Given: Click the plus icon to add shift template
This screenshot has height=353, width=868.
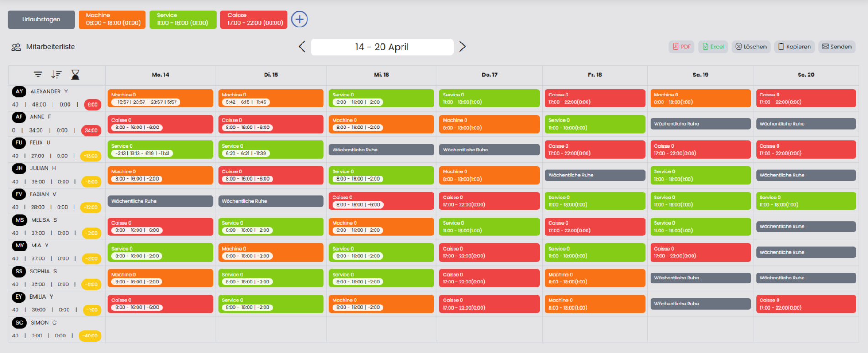Looking at the screenshot, I should pos(299,19).
